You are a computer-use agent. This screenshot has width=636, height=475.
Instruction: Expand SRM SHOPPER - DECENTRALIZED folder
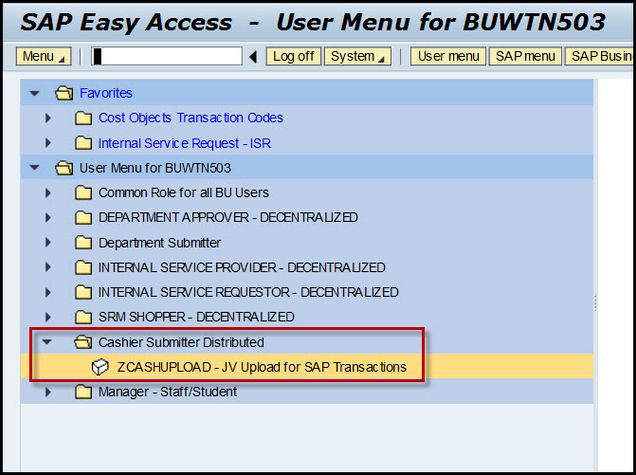point(48,317)
